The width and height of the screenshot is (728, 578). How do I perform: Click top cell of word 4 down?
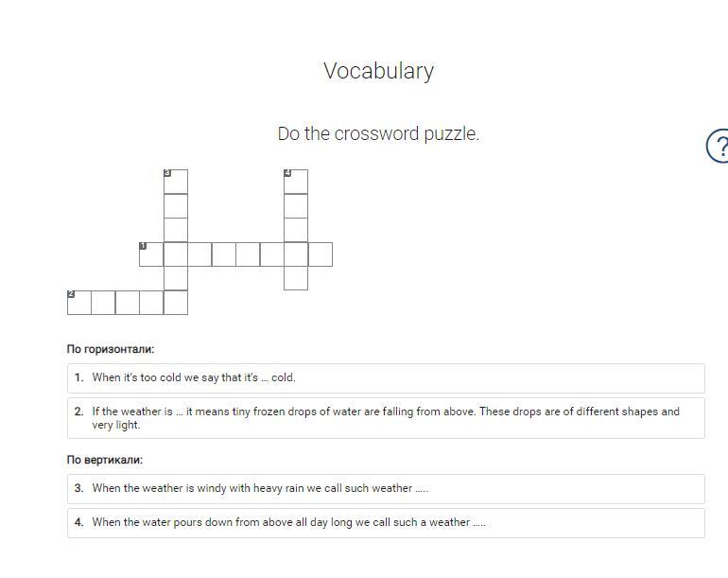click(296, 182)
